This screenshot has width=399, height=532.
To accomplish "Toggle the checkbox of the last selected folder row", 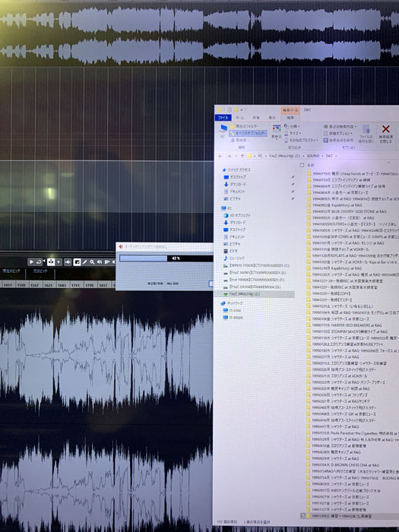I will tap(303, 516).
